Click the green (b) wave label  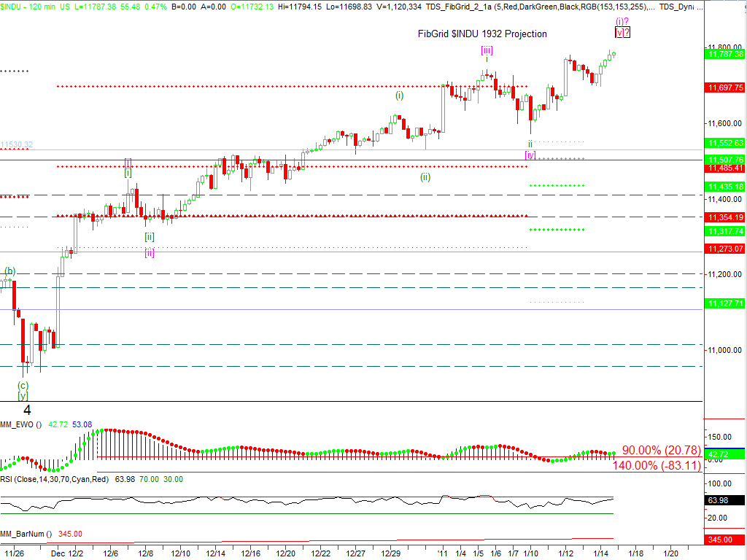coord(9,271)
